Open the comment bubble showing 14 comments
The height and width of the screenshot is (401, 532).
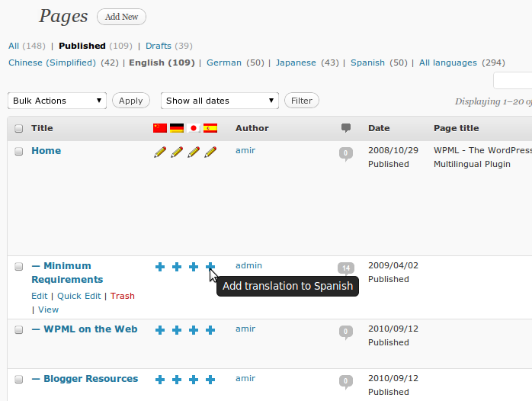[x=346, y=268]
